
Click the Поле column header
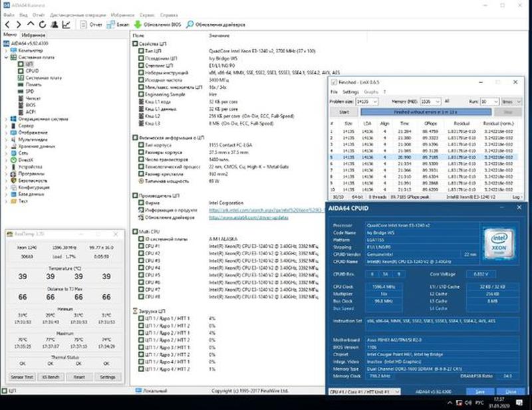click(138, 36)
